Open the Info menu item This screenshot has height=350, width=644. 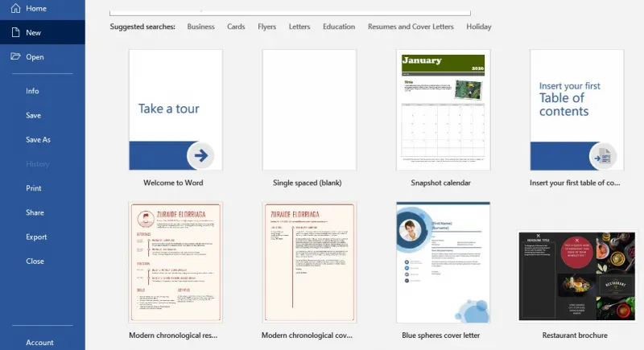32,91
